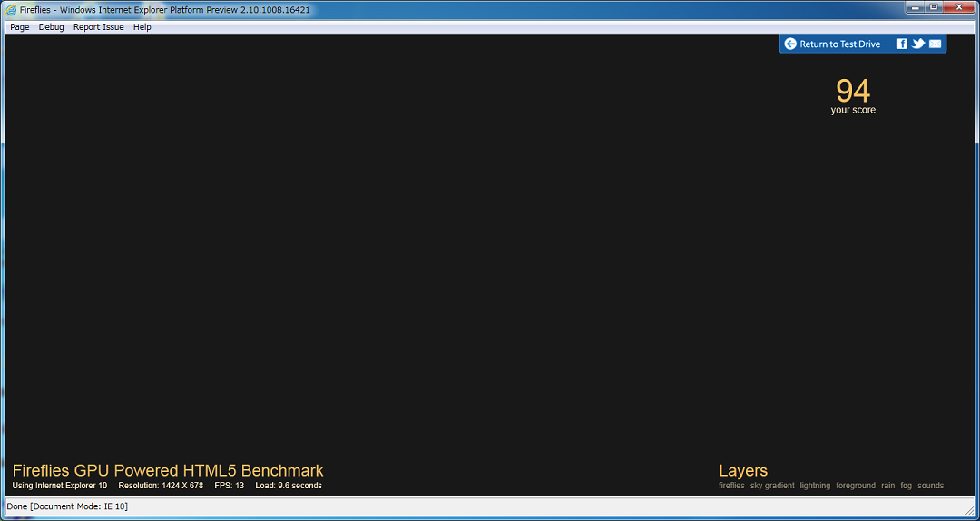Disable the lightning layer
980x521 pixels.
pos(815,486)
